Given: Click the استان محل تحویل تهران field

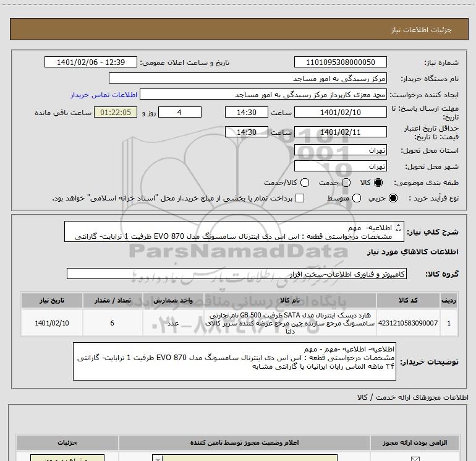Looking at the screenshot, I should 340,150.
